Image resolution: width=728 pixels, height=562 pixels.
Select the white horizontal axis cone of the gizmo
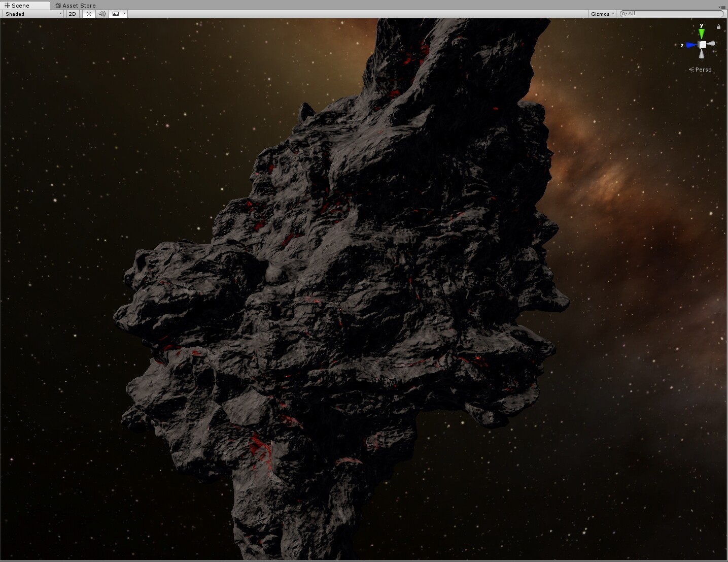(712, 44)
